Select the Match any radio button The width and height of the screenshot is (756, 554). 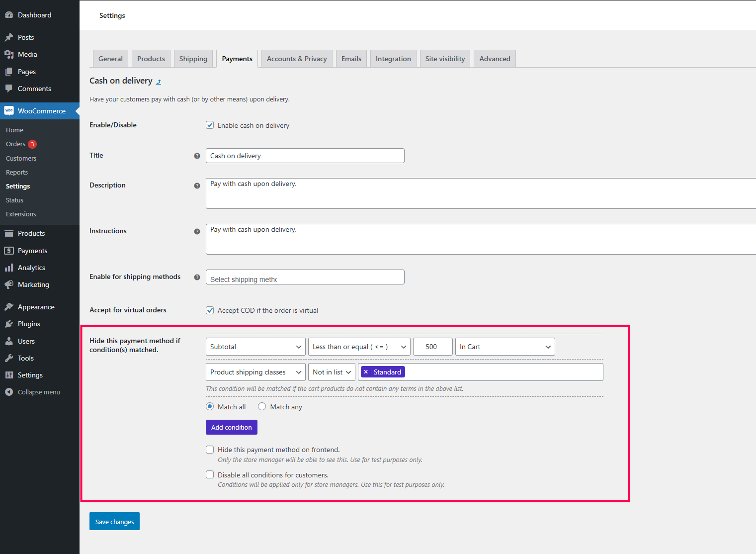pyautogui.click(x=262, y=407)
